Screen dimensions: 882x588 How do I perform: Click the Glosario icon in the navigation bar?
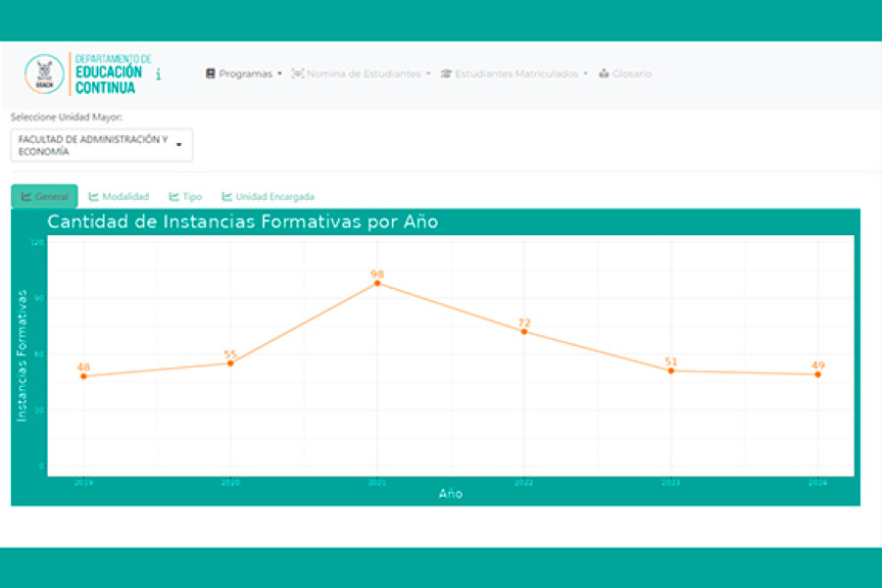tap(604, 73)
